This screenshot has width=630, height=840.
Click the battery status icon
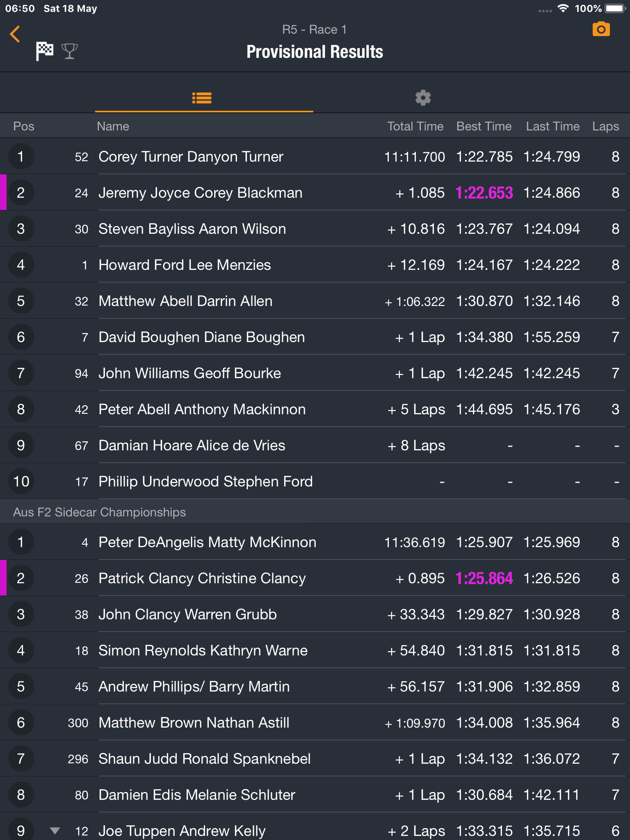[x=615, y=9]
